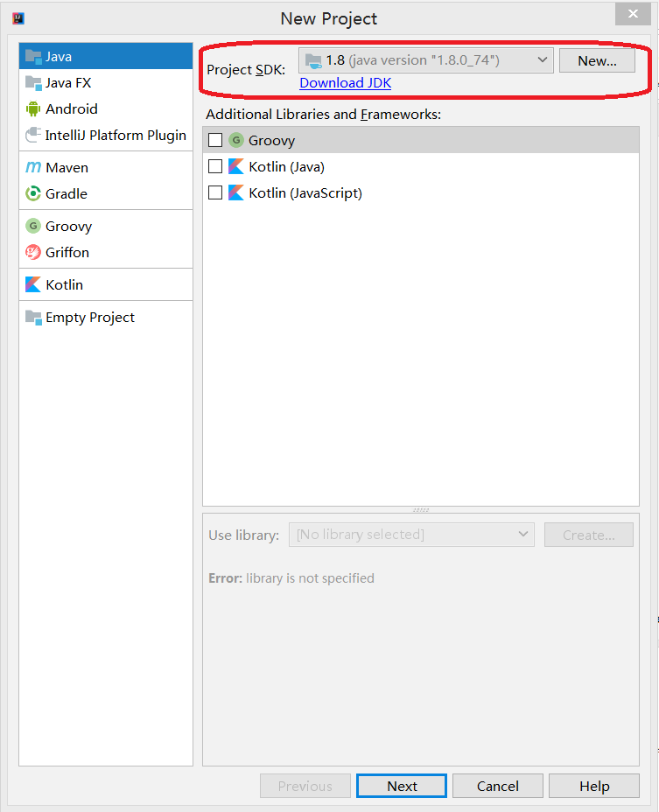Image resolution: width=659 pixels, height=812 pixels.
Task: Open Help for the wizard
Action: [594, 786]
